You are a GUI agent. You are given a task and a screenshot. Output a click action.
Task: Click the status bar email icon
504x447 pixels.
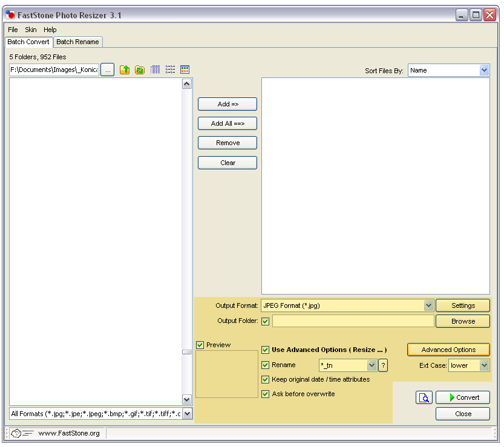click(x=22, y=433)
